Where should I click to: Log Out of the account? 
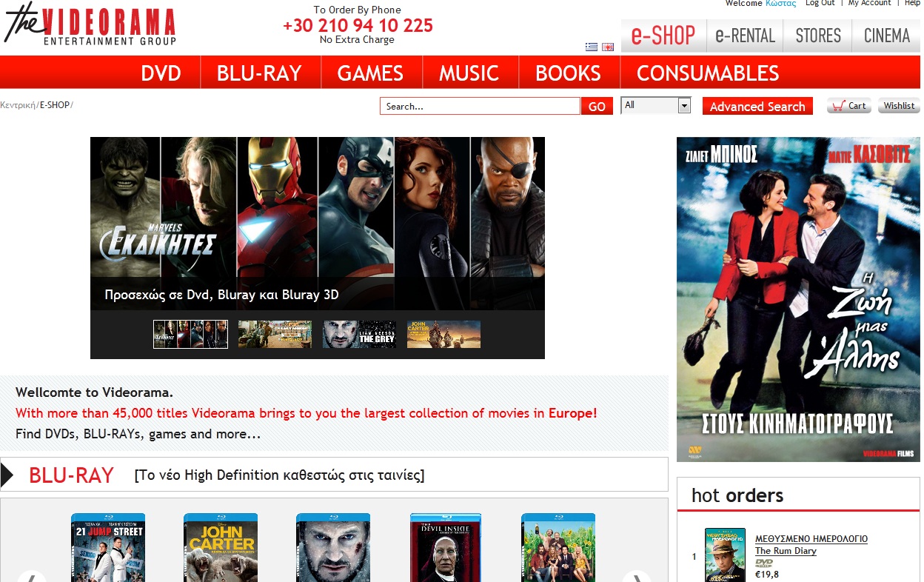tap(820, 3)
